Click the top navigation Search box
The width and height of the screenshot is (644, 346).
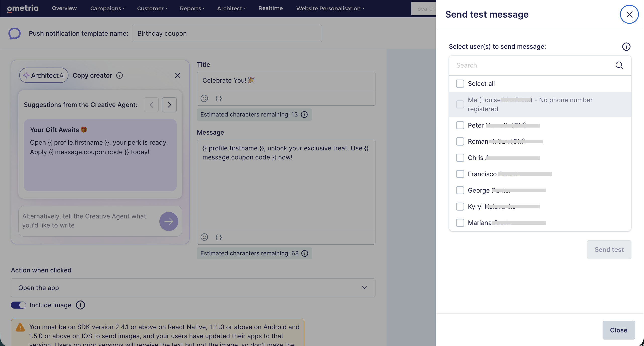(x=424, y=9)
